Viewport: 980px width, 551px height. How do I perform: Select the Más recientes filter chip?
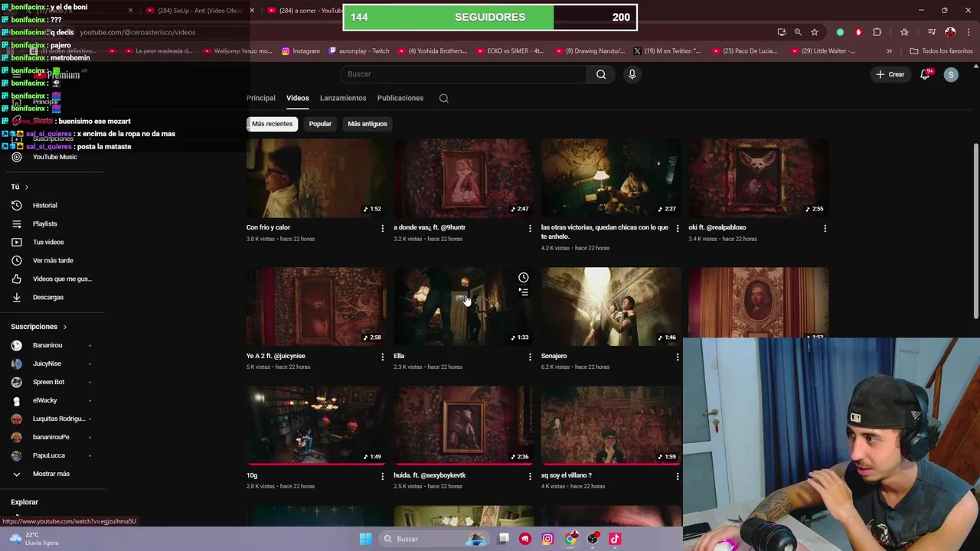273,124
